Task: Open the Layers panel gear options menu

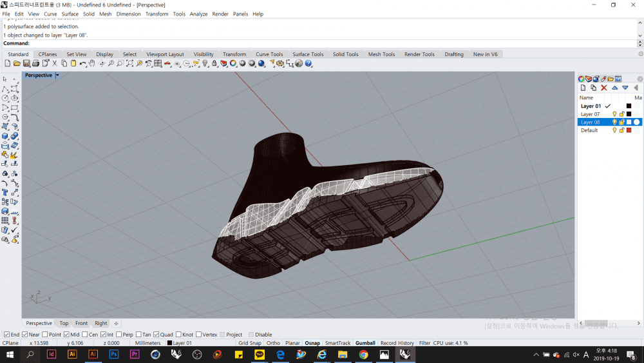Action: 640,79
